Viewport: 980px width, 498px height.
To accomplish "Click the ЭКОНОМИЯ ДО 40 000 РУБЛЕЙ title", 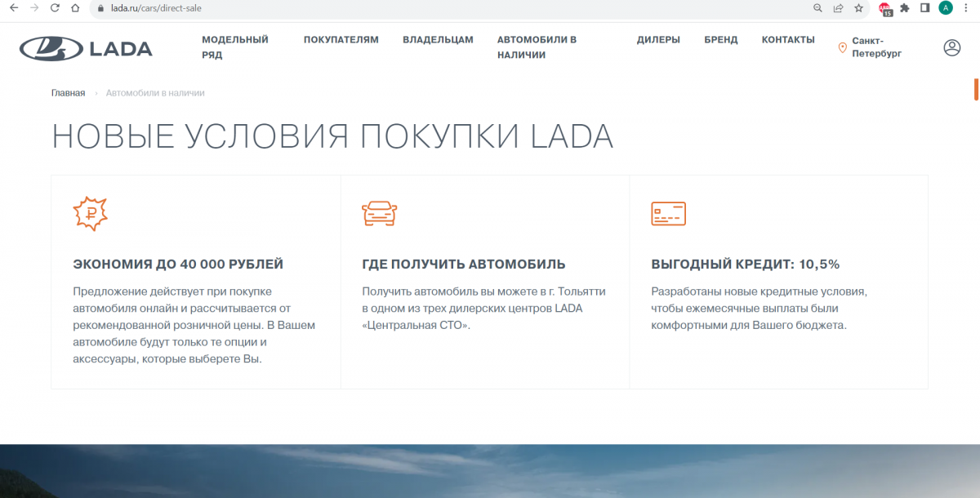I will click(178, 265).
